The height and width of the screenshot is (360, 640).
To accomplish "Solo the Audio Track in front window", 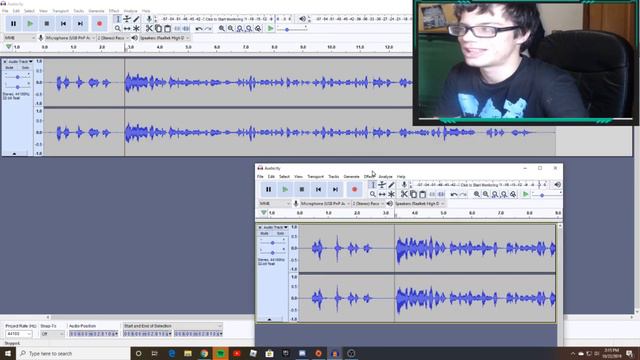I will point(280,233).
